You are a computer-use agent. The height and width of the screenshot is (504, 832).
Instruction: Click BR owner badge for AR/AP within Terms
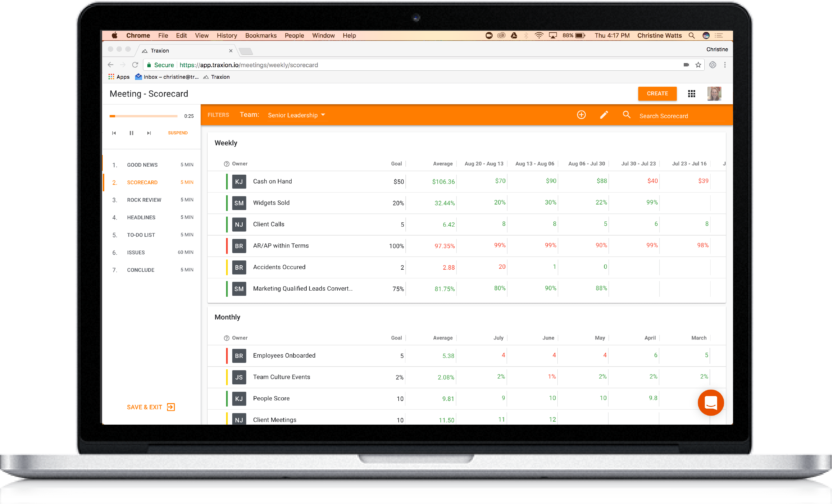point(239,246)
